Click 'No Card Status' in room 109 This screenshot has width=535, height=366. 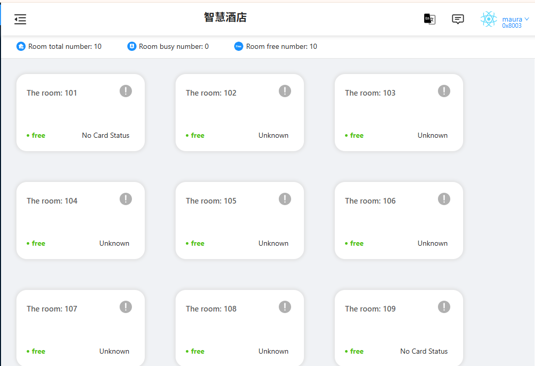pos(424,351)
